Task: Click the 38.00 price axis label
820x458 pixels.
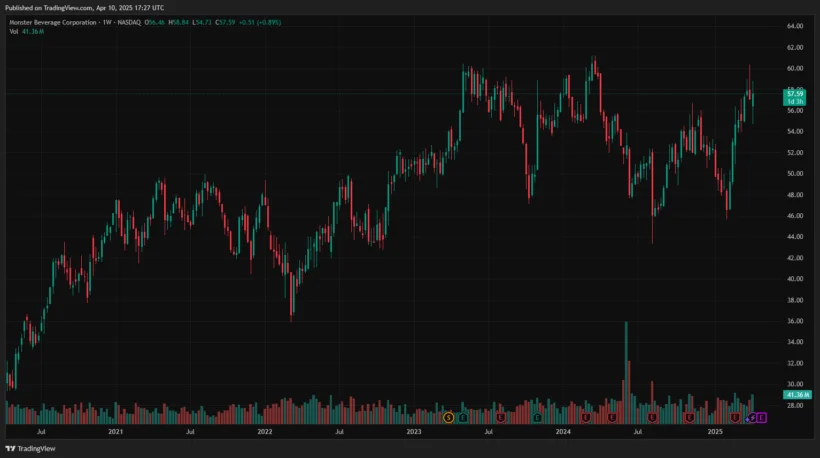Action: pyautogui.click(x=795, y=300)
